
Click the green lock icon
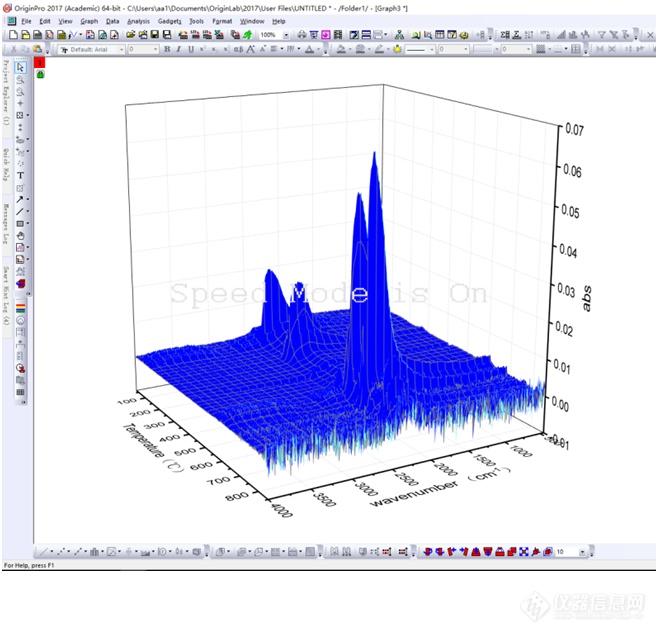point(40,74)
